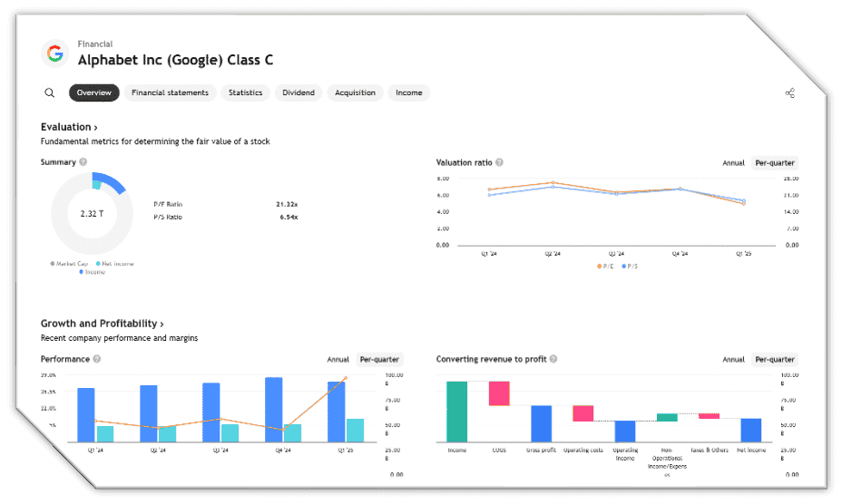Click the blue Gross profit bar
842x504 pixels.
[542, 423]
